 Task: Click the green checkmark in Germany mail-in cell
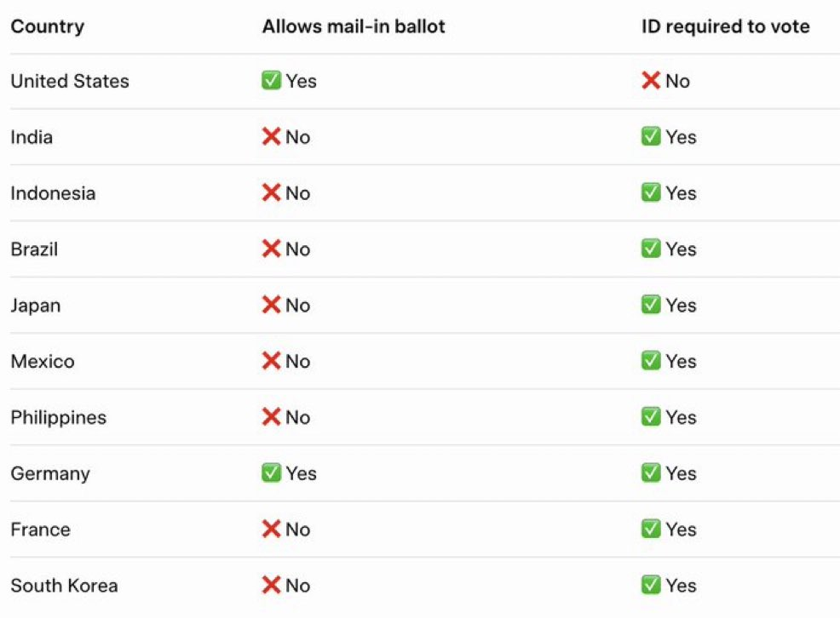pos(272,473)
